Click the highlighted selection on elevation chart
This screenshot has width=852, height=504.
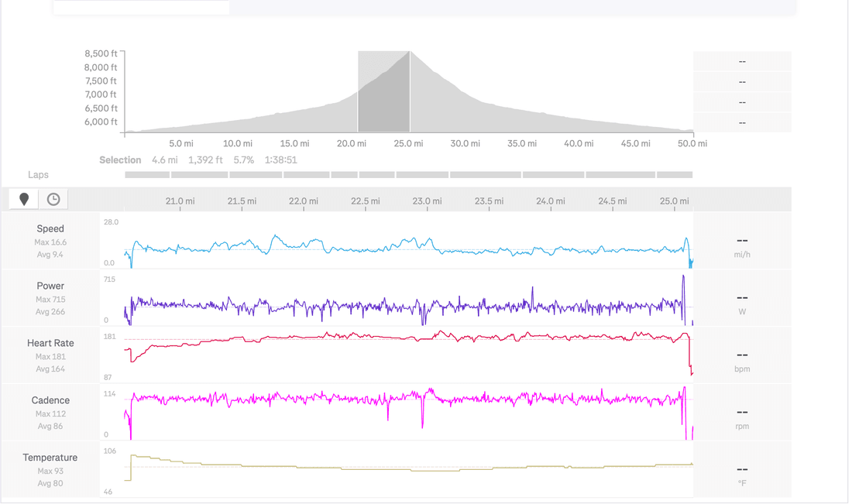pos(383,91)
